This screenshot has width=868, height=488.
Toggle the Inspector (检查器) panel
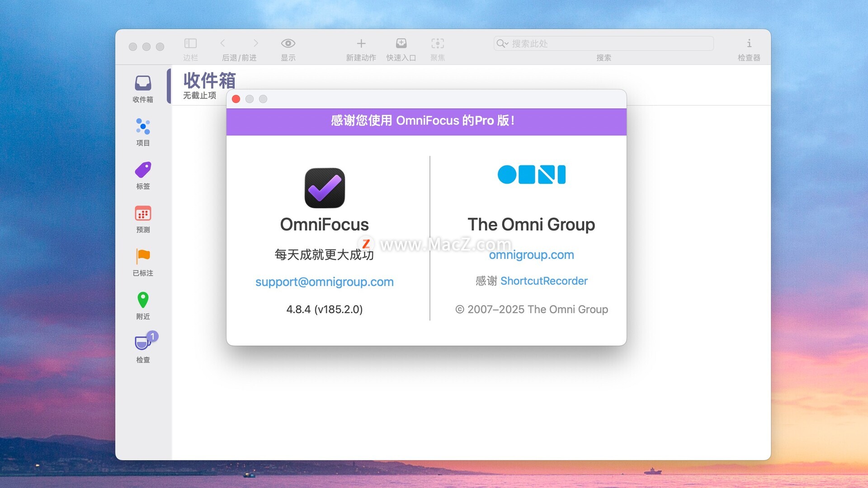point(749,43)
